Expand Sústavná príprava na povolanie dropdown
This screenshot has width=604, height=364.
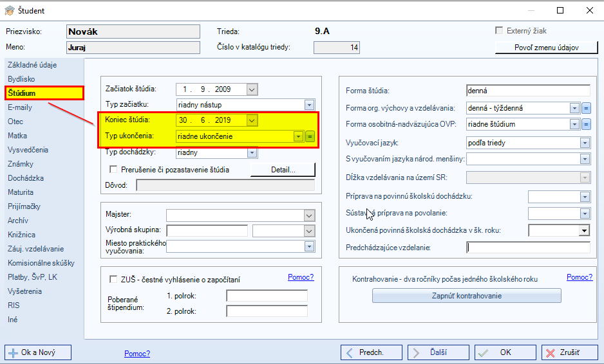pos(585,214)
